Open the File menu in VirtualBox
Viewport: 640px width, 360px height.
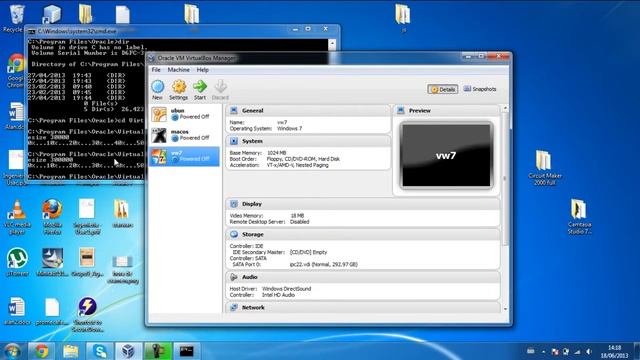[156, 70]
